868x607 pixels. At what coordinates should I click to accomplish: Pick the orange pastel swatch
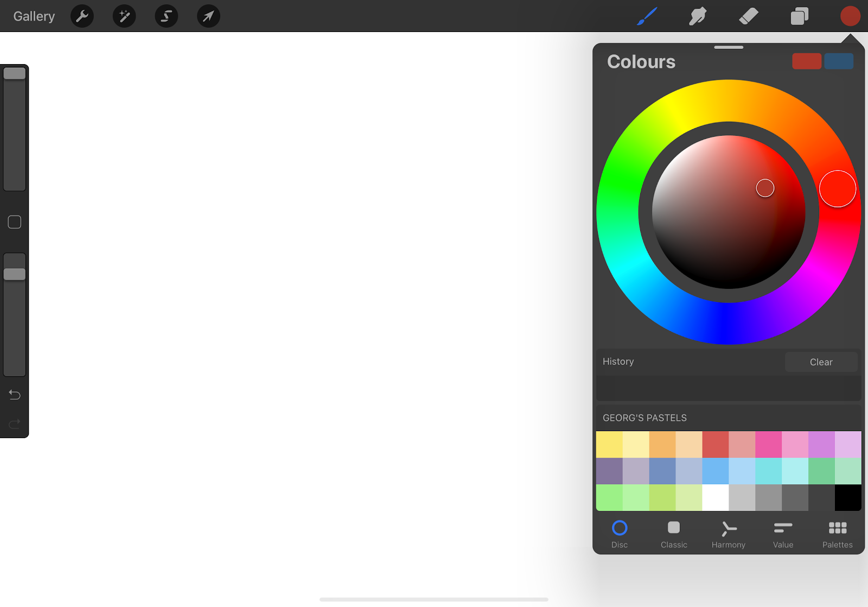(x=662, y=445)
